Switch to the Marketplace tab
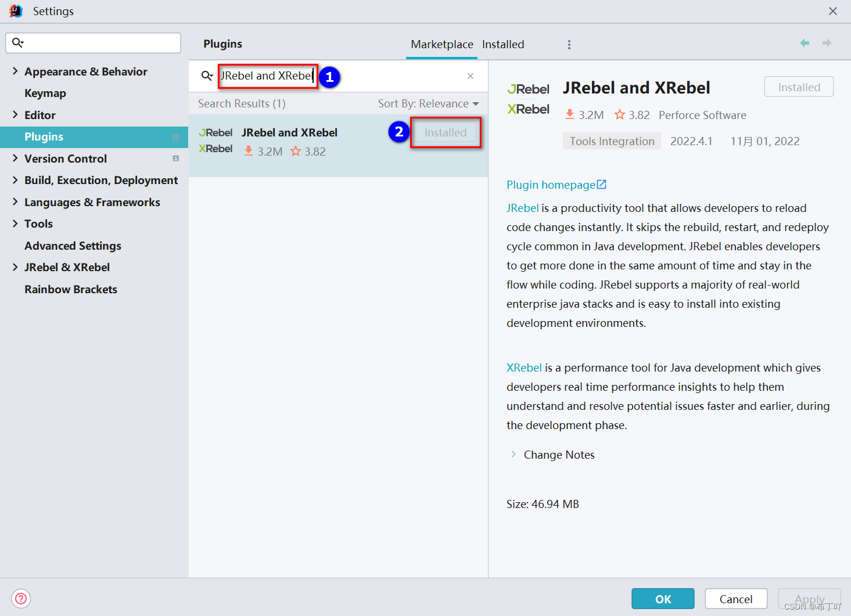 coord(442,44)
